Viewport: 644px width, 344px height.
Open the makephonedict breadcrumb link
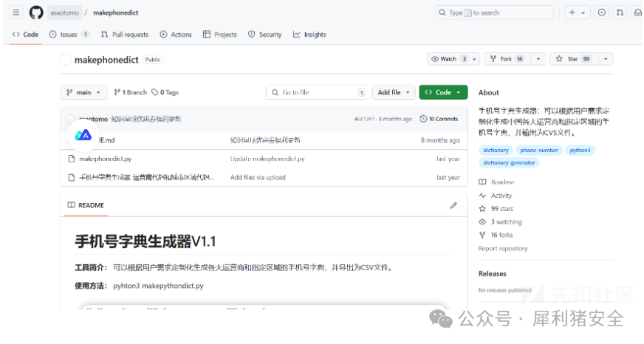(x=115, y=13)
